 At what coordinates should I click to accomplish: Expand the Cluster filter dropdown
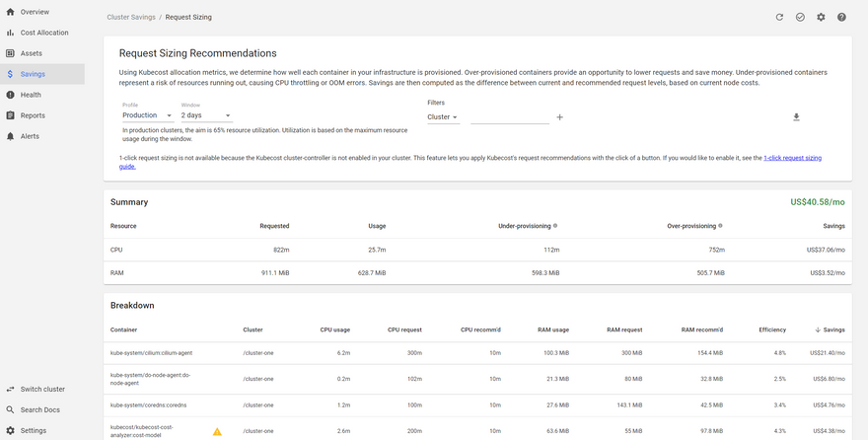pos(442,117)
